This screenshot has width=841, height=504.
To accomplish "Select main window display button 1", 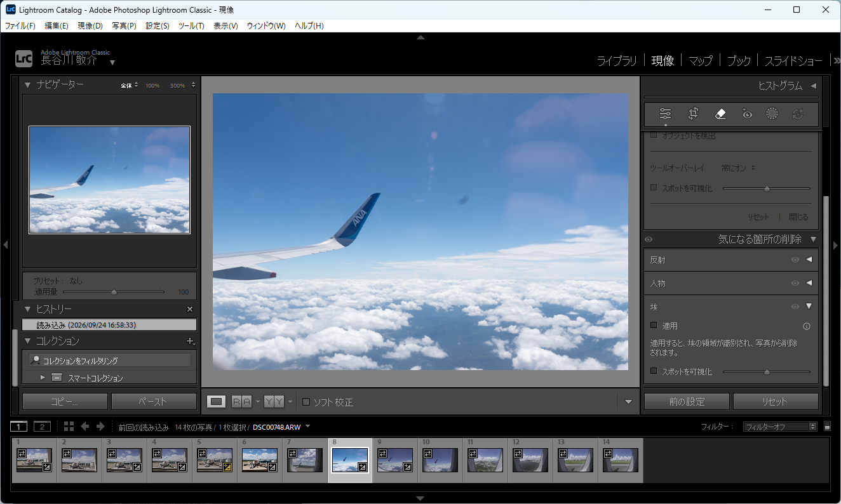I will (19, 427).
